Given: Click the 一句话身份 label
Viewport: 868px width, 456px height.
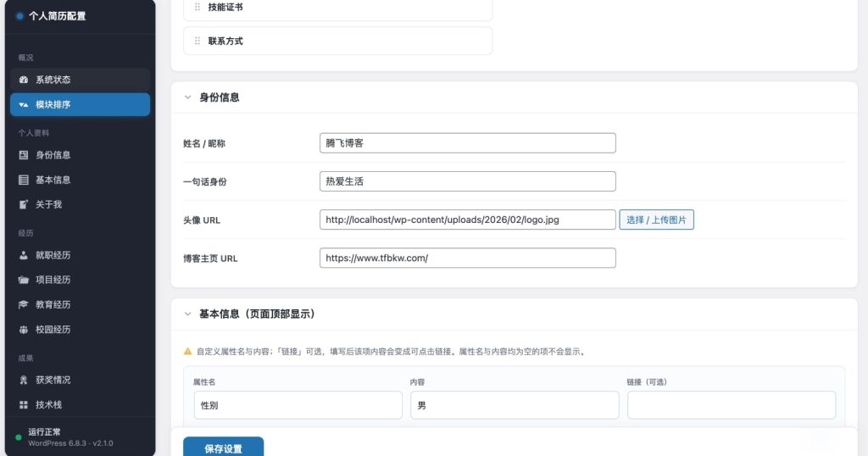Looking at the screenshot, I should pos(205,182).
